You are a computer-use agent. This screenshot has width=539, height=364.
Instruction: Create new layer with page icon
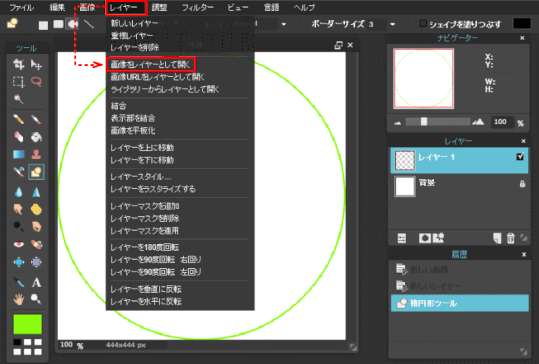[x=497, y=238]
